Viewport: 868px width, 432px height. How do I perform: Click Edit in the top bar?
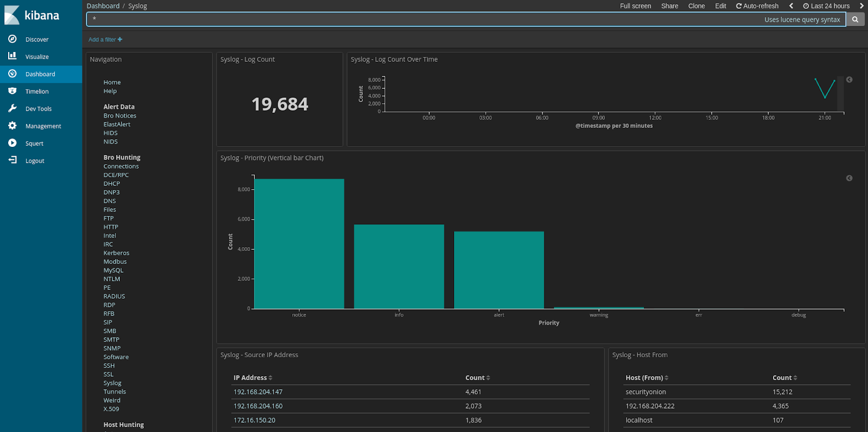pos(720,6)
